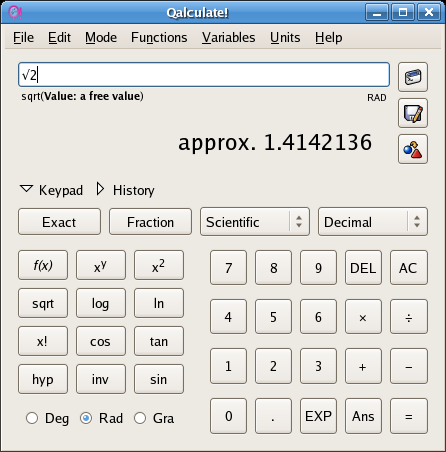Click the Qalculate logo in title bar
The width and height of the screenshot is (446, 452).
click(x=15, y=13)
